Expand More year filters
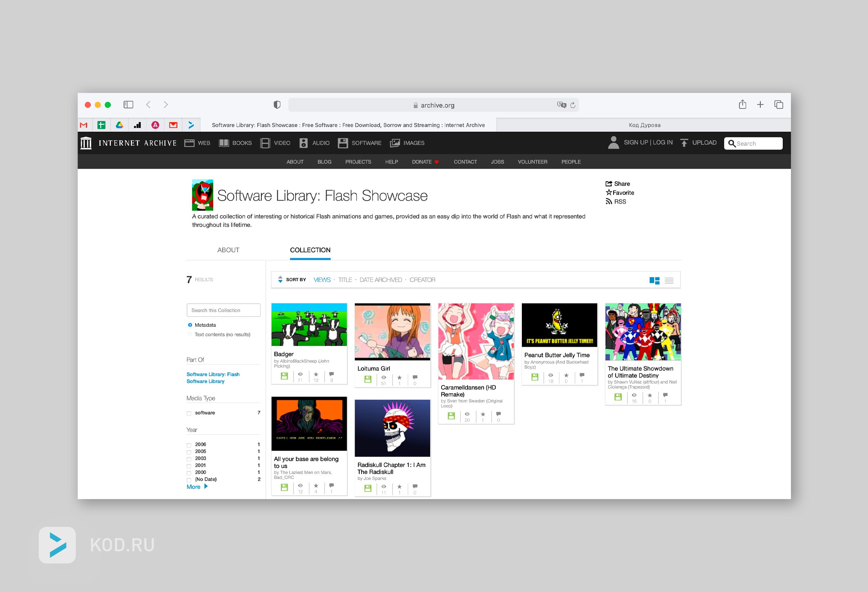 pyautogui.click(x=197, y=487)
